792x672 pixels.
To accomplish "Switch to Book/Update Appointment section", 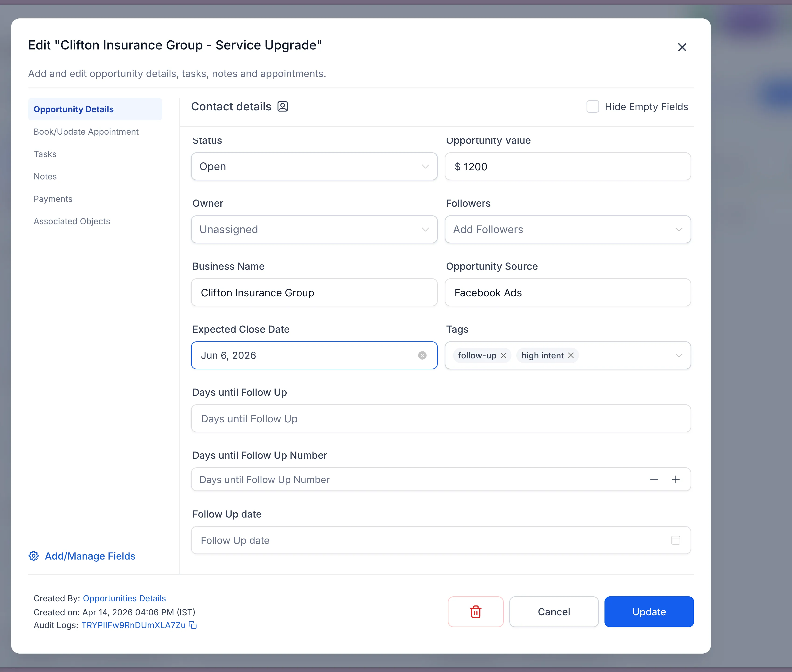I will click(x=86, y=132).
